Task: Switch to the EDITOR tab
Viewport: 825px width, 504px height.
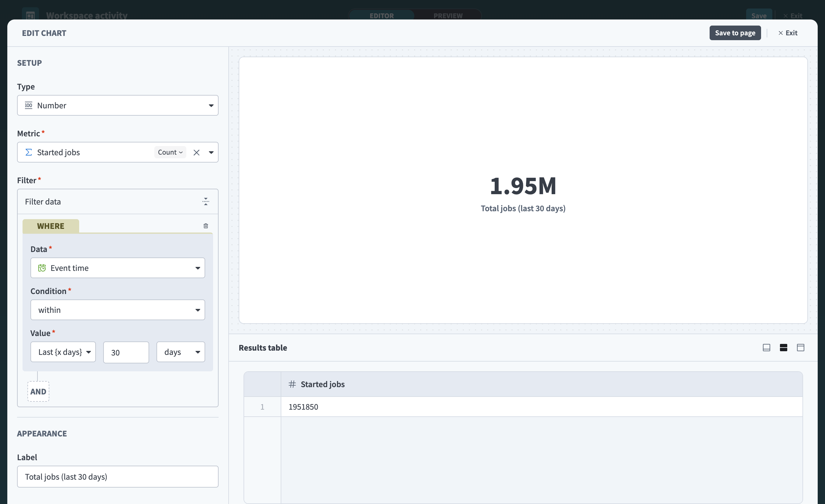Action: pyautogui.click(x=381, y=16)
